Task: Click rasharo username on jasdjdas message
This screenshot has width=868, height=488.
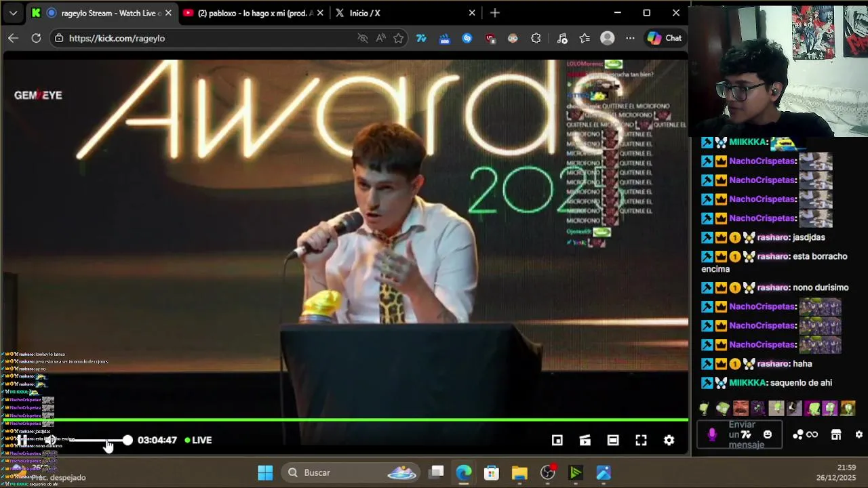Action: pyautogui.click(x=772, y=237)
